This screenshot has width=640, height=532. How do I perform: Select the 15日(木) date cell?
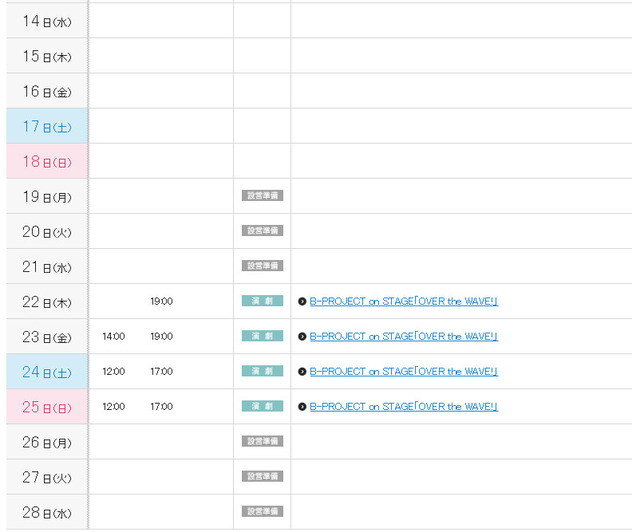click(47, 56)
